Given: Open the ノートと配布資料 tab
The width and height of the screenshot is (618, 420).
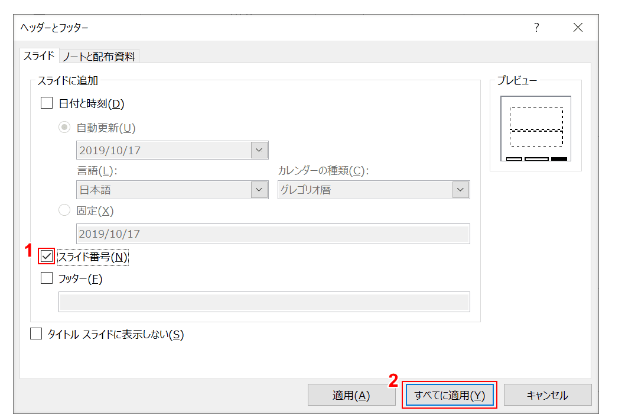Looking at the screenshot, I should [x=99, y=56].
